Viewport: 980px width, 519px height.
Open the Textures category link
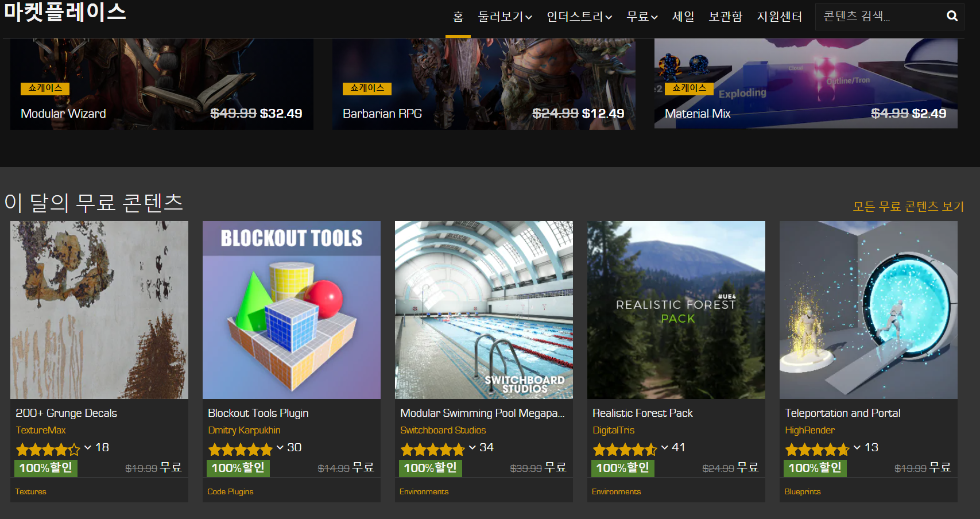coord(30,491)
